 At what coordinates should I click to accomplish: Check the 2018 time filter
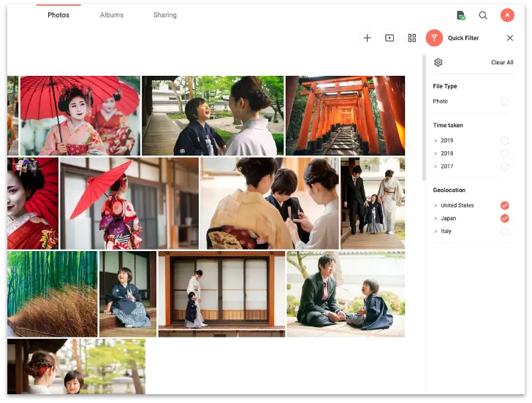point(504,153)
